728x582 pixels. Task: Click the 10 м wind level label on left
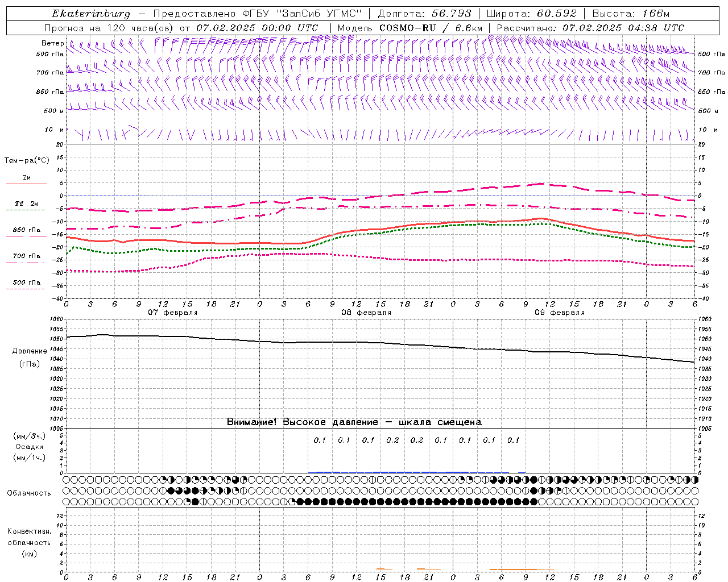point(55,130)
